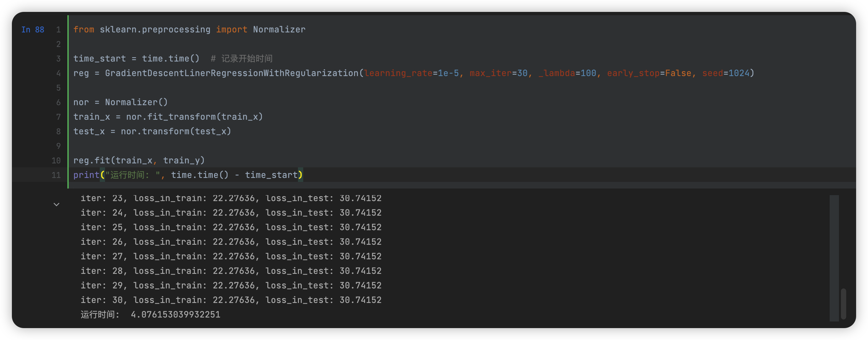Click the 'iter: 26' output row

[x=231, y=241]
